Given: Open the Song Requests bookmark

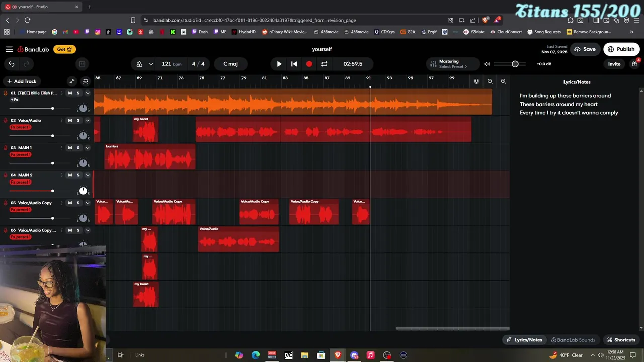Looking at the screenshot, I should pyautogui.click(x=544, y=32).
